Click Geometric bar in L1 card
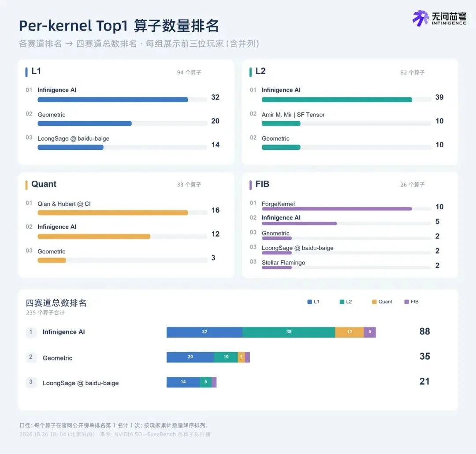This screenshot has height=454, width=476. 85,123
